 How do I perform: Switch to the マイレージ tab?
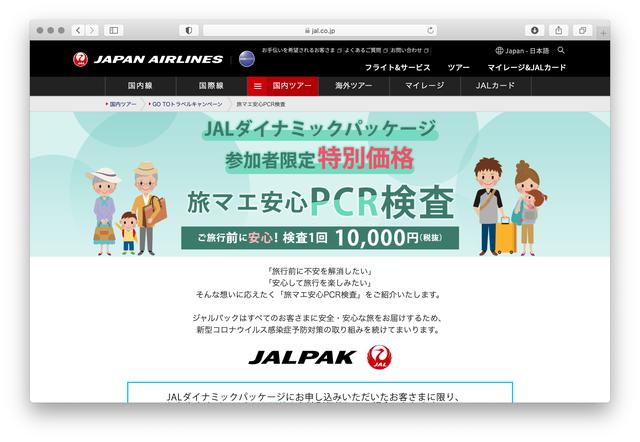click(x=424, y=86)
